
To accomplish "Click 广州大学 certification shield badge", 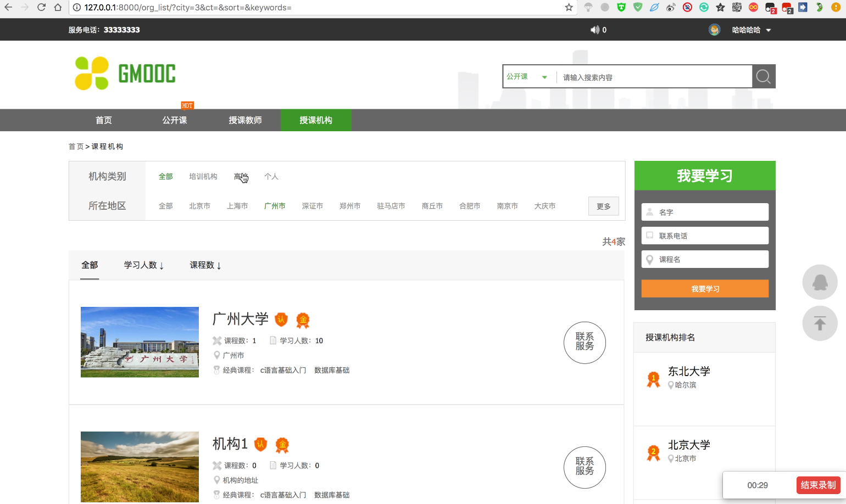I will (281, 320).
